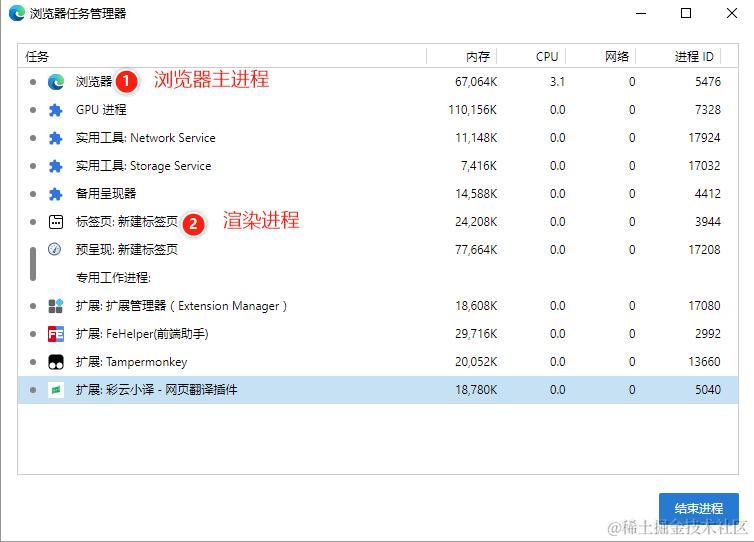The width and height of the screenshot is (754, 542).
Task: Click the puzzle icon beside Network Service
Action: point(56,138)
